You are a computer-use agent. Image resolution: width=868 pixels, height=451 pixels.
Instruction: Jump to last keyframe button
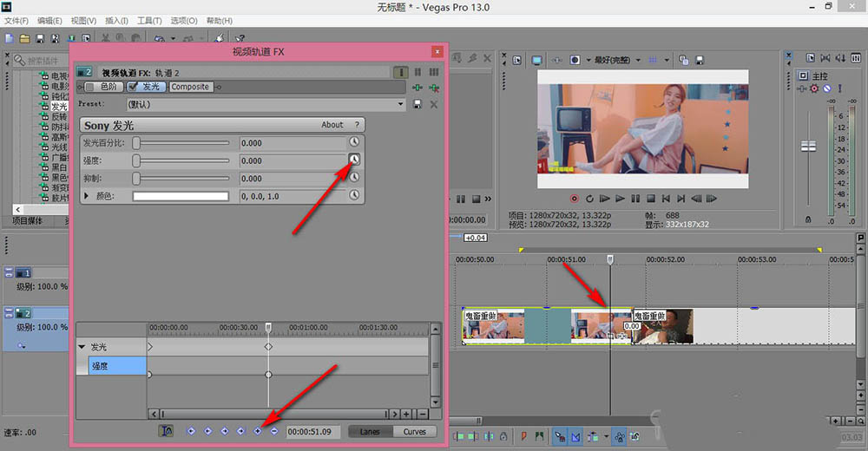coord(240,431)
